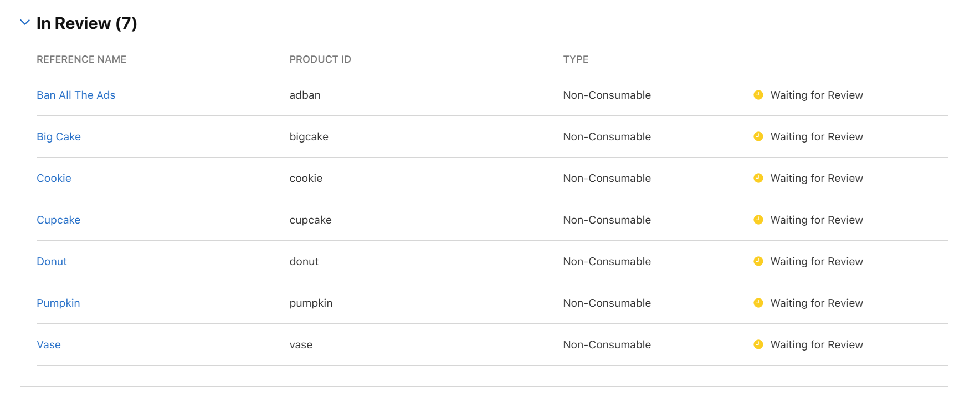Viewport: 980px width, 401px height.
Task: Open the Cookie reference name link
Action: tap(54, 178)
